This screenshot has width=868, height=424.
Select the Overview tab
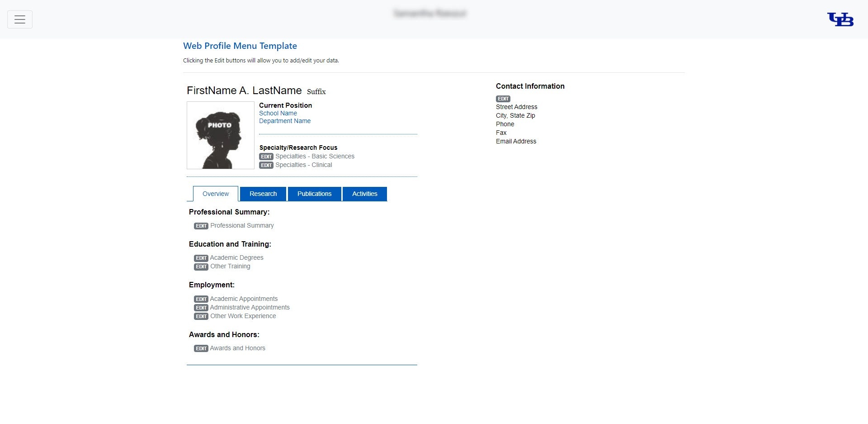(x=216, y=194)
